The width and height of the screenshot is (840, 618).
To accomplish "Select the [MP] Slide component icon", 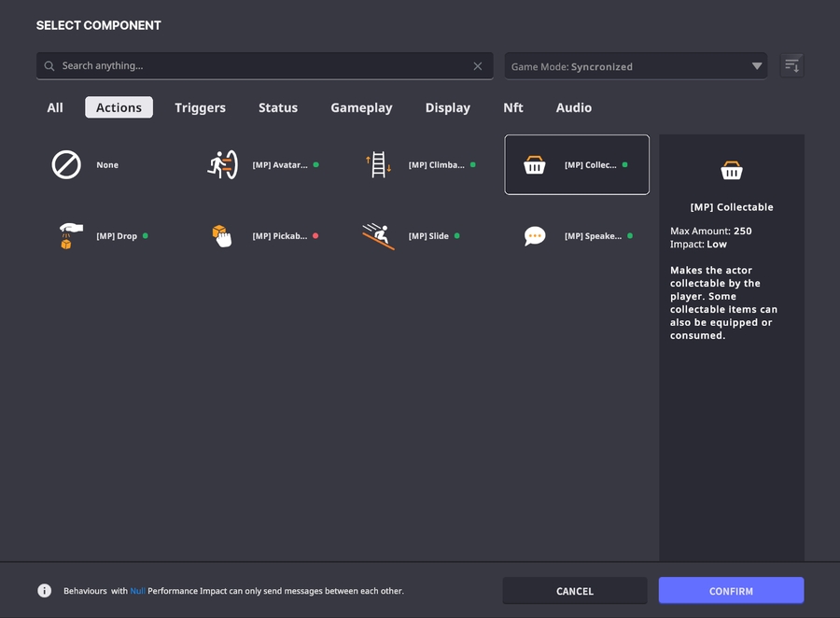I will tap(378, 236).
